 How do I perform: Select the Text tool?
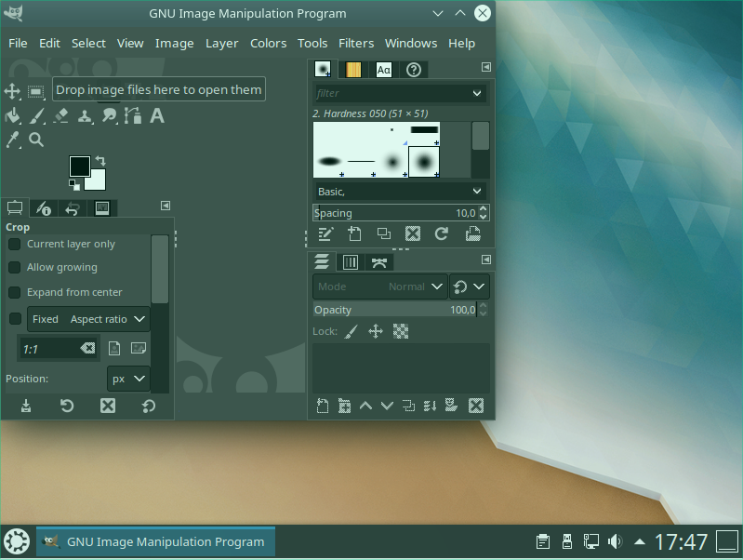click(x=157, y=115)
